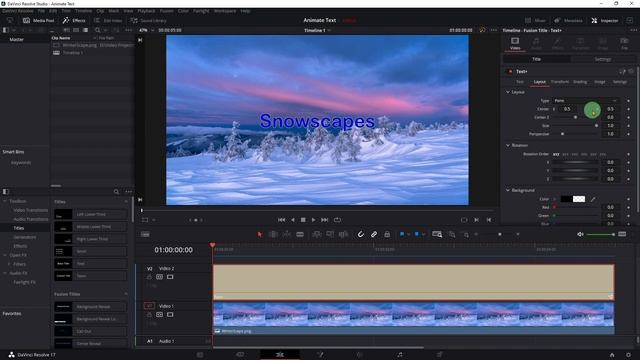Open the Sound Library panel
The width and height of the screenshot is (640, 360).
pos(149,20)
